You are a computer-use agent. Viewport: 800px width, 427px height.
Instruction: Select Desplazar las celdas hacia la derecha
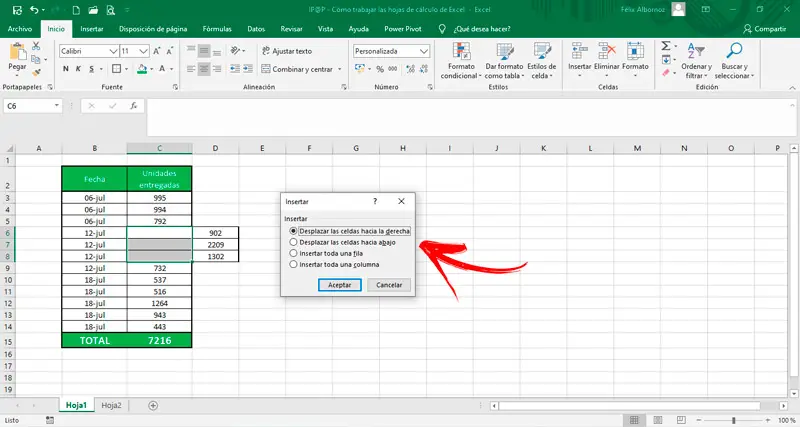(x=293, y=231)
